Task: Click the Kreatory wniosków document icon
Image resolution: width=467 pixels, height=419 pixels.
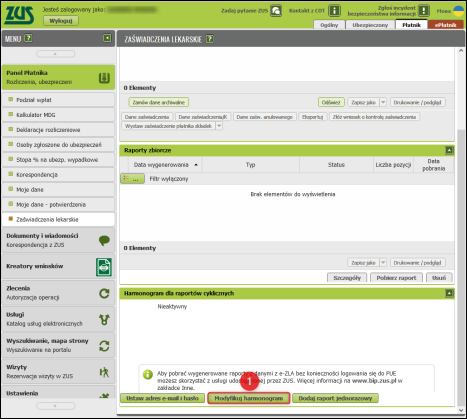Action: 104,267
